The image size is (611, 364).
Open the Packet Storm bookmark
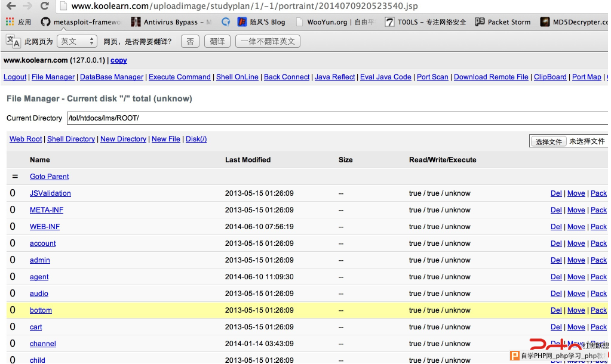(503, 22)
